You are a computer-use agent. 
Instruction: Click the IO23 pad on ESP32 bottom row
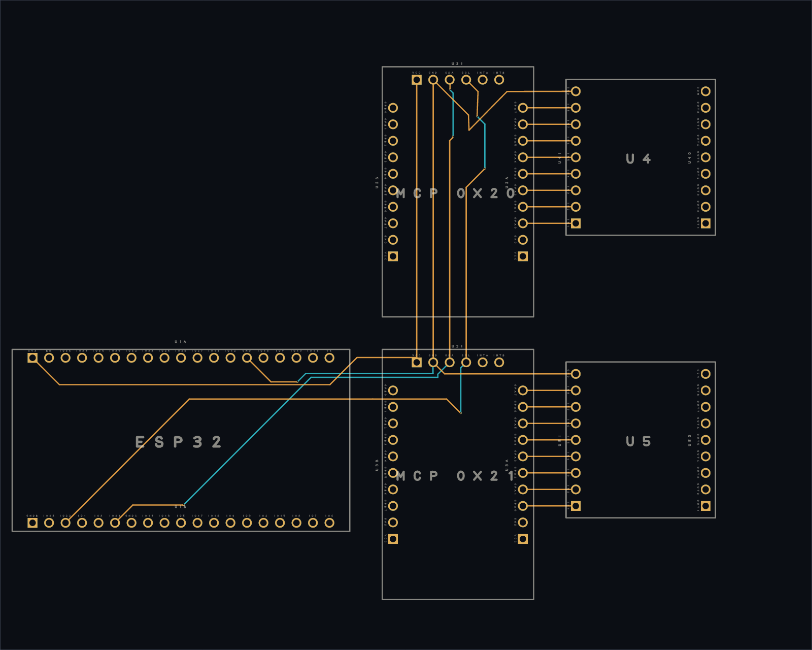pos(49,523)
